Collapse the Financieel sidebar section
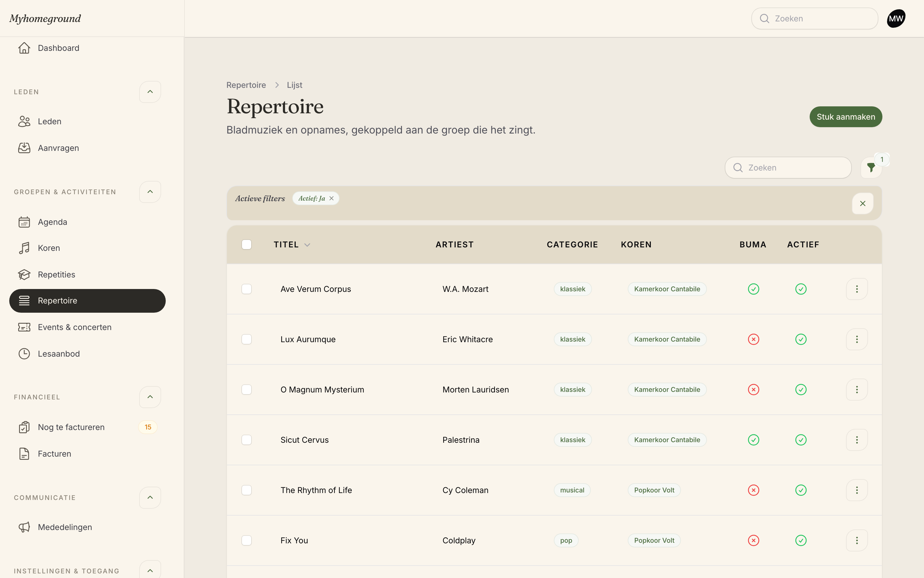 [x=150, y=397]
